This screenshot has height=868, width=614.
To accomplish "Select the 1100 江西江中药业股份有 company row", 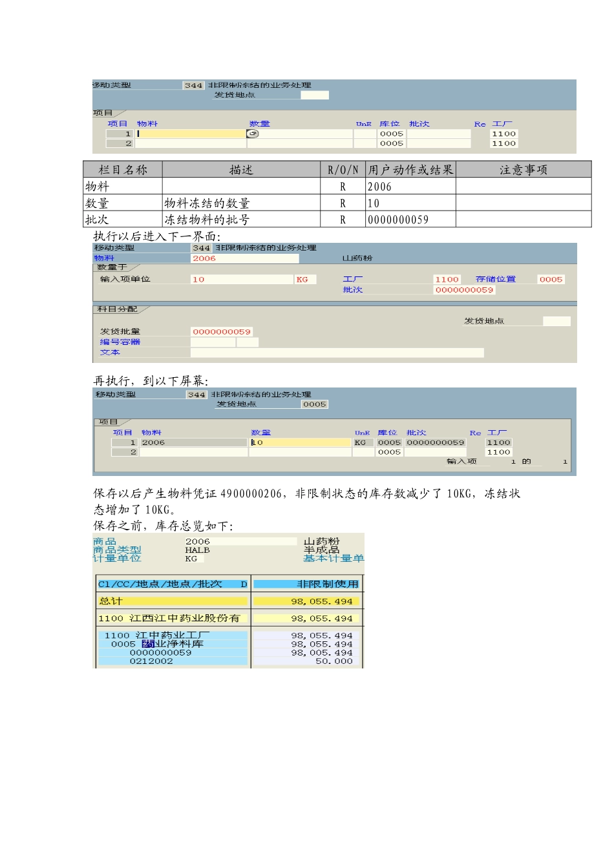I will (x=172, y=619).
